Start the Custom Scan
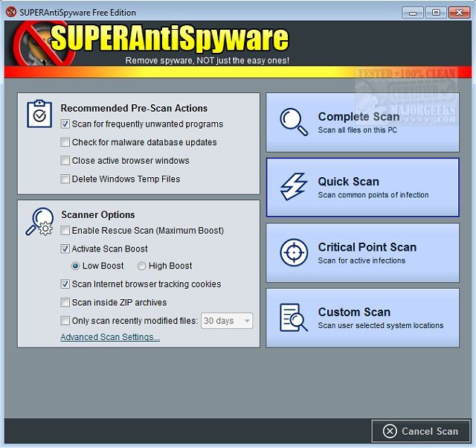 [x=362, y=318]
